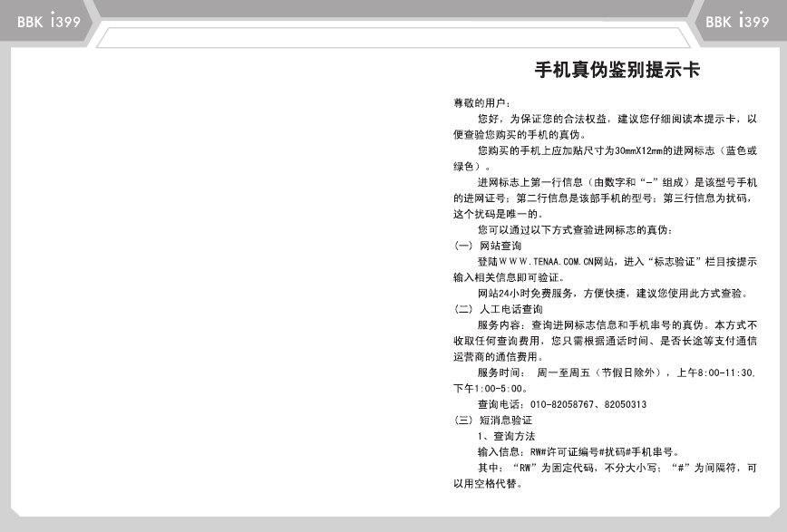The width and height of the screenshot is (787, 532).
Task: Click the line starting 服务时间
Action: (x=617, y=372)
